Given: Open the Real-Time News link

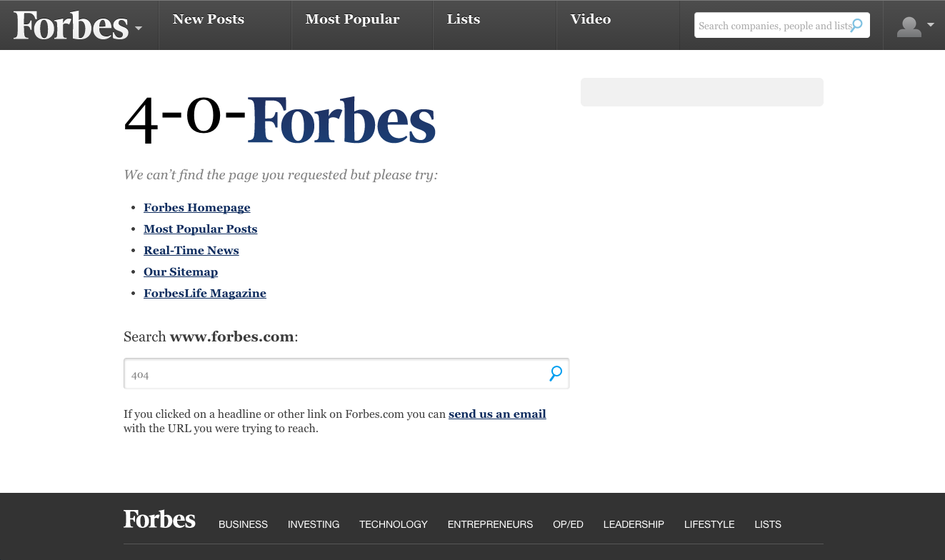Looking at the screenshot, I should [x=191, y=251].
